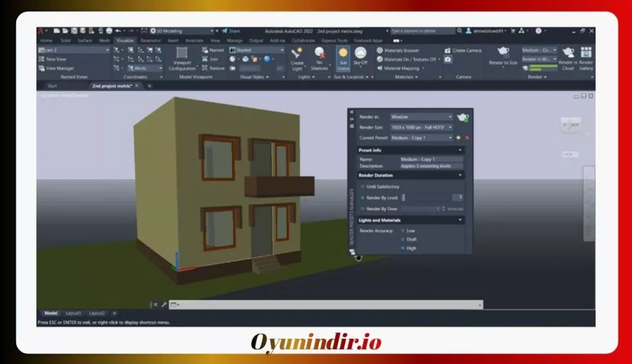Click the Open file folder icon

(x=65, y=31)
